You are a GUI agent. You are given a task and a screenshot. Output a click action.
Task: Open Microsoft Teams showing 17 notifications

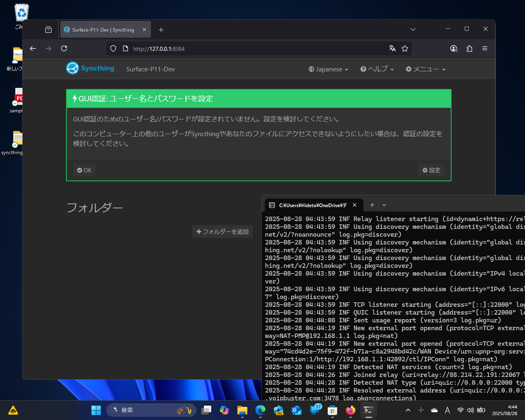(x=314, y=410)
